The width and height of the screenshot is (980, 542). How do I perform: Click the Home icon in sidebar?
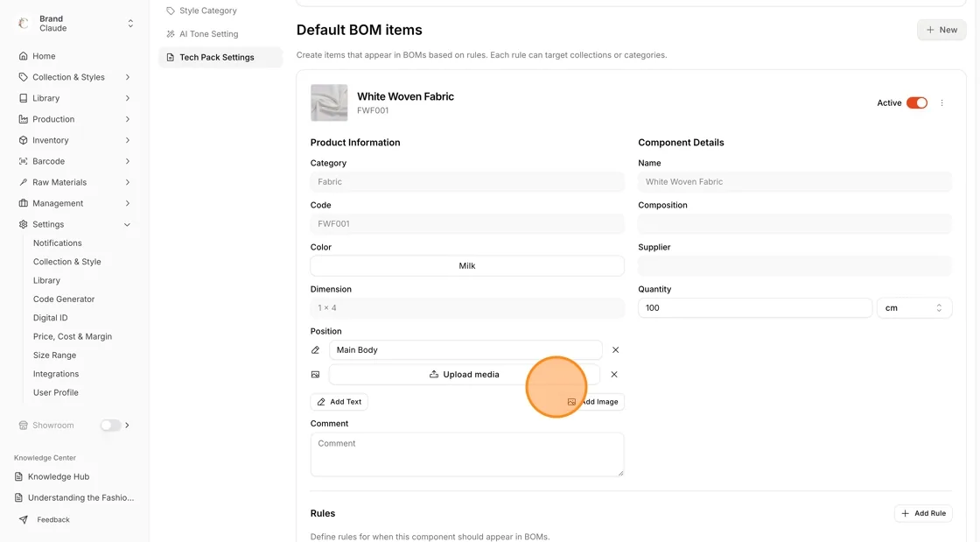pos(23,56)
